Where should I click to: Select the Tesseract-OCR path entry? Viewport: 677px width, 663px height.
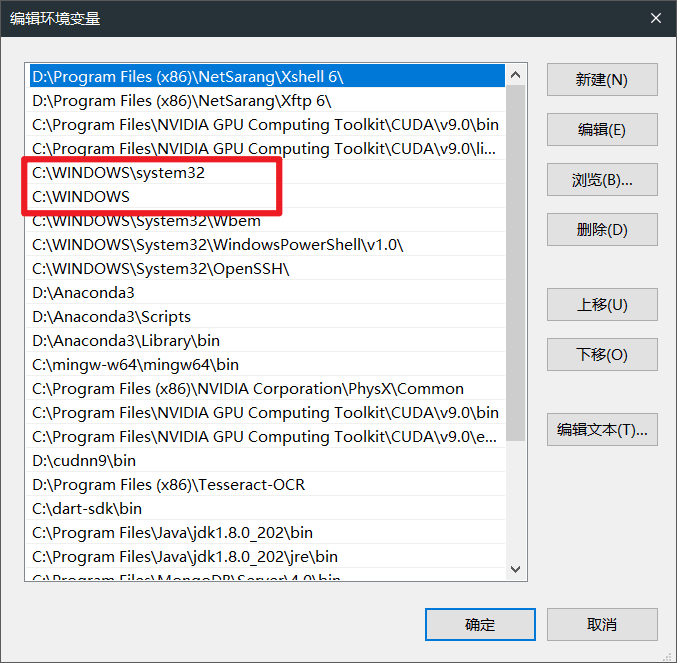(x=168, y=485)
